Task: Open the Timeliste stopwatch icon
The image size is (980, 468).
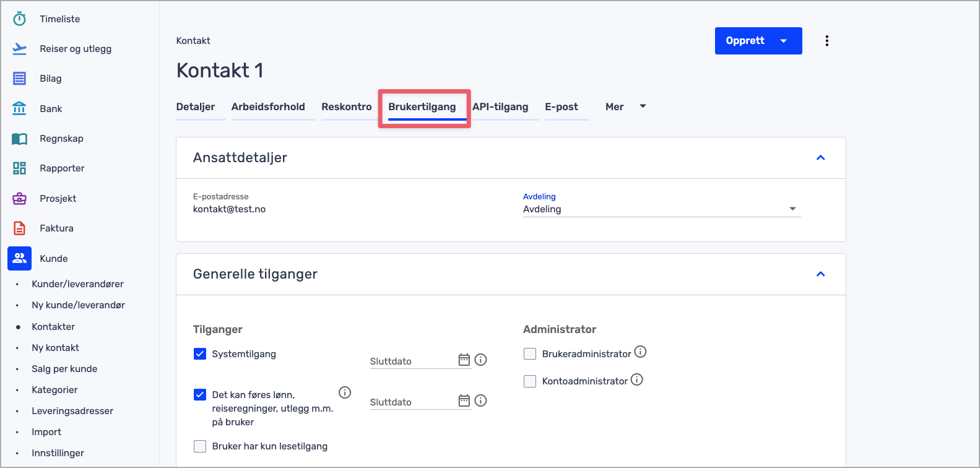Action: (x=20, y=19)
